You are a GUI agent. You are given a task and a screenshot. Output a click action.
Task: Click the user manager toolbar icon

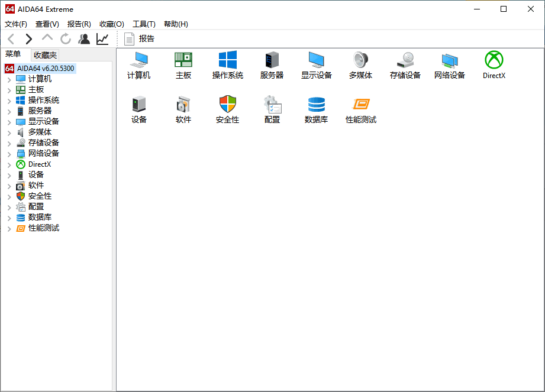click(84, 39)
